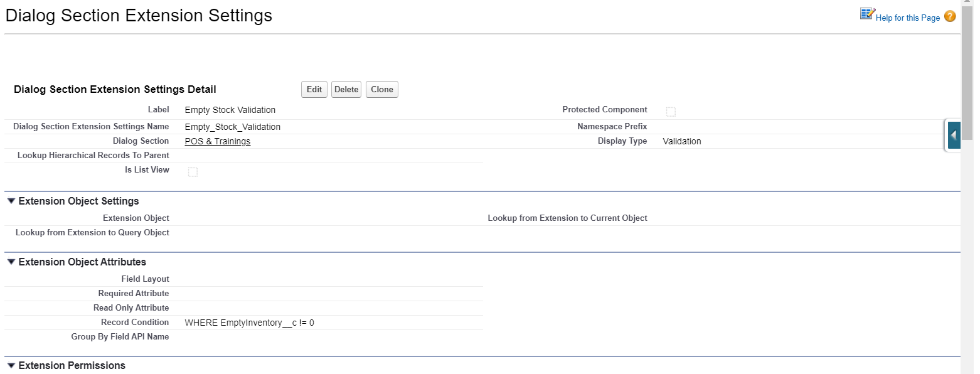Click the Display Type value Validation

(681, 141)
